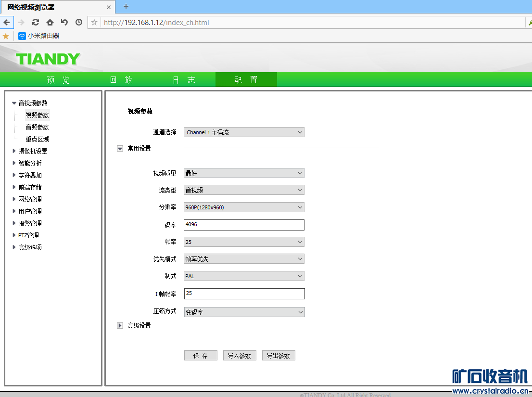Screen dimensions: 532x397
Task: Go back with the browser back arrow
Action: tap(6, 23)
